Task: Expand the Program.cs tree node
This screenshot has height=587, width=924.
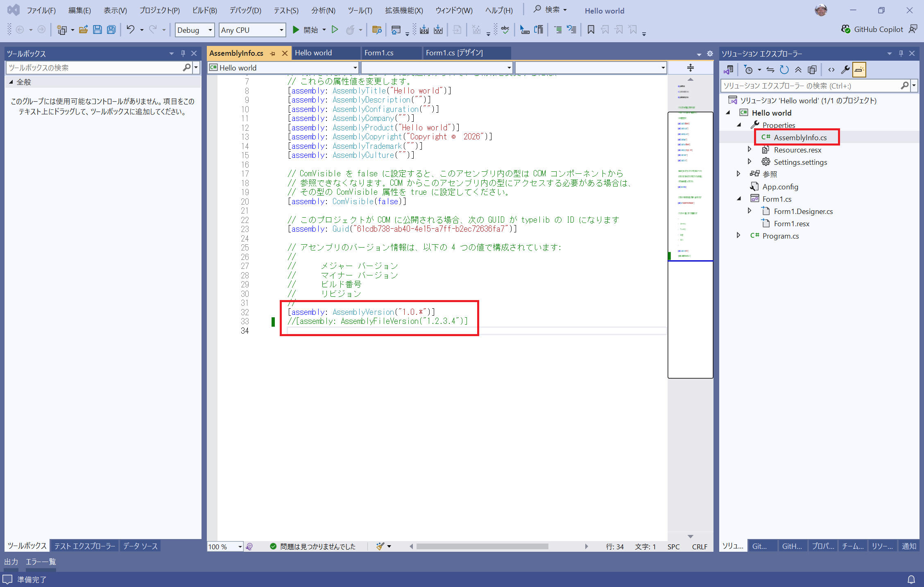Action: [738, 235]
